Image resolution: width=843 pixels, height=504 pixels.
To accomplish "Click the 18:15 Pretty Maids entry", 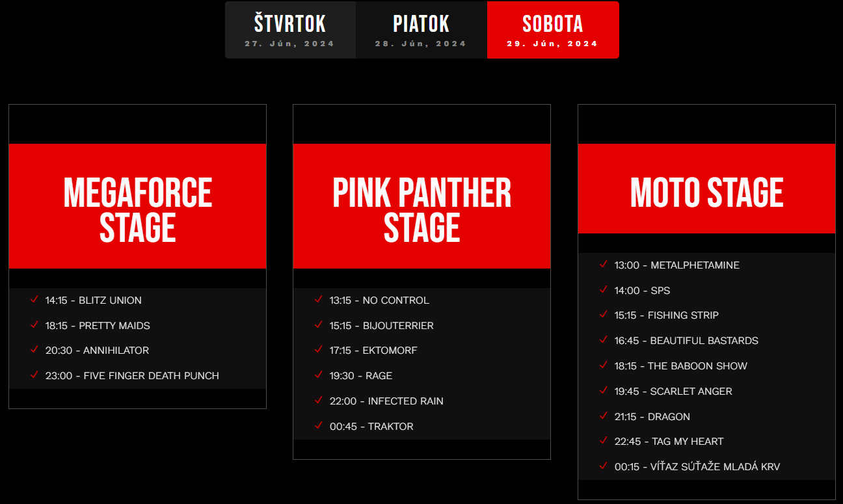I will (98, 325).
